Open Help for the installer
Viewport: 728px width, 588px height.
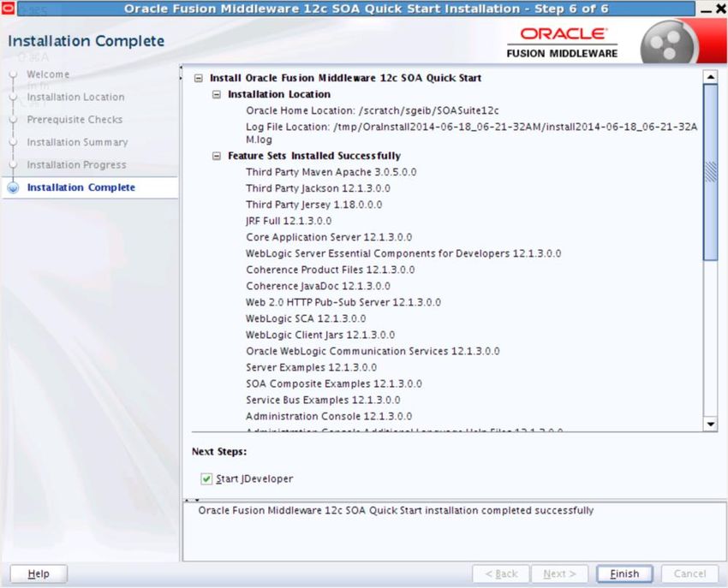pyautogui.click(x=39, y=573)
